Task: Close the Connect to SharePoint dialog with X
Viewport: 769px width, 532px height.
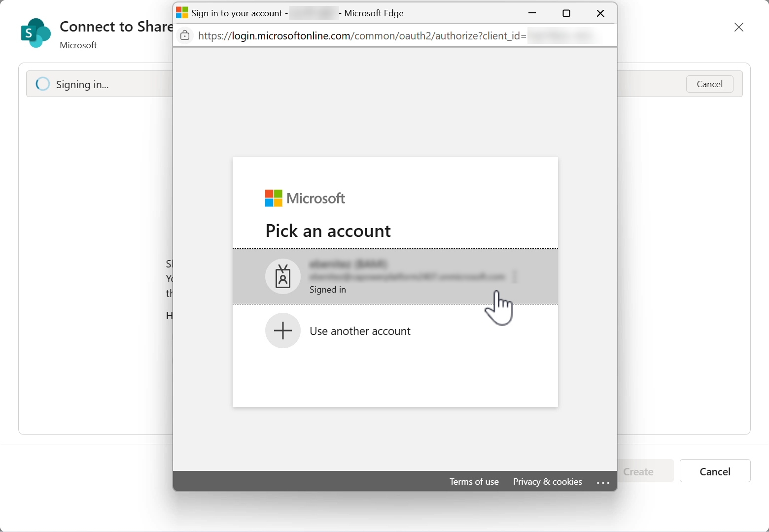Action: (738, 27)
